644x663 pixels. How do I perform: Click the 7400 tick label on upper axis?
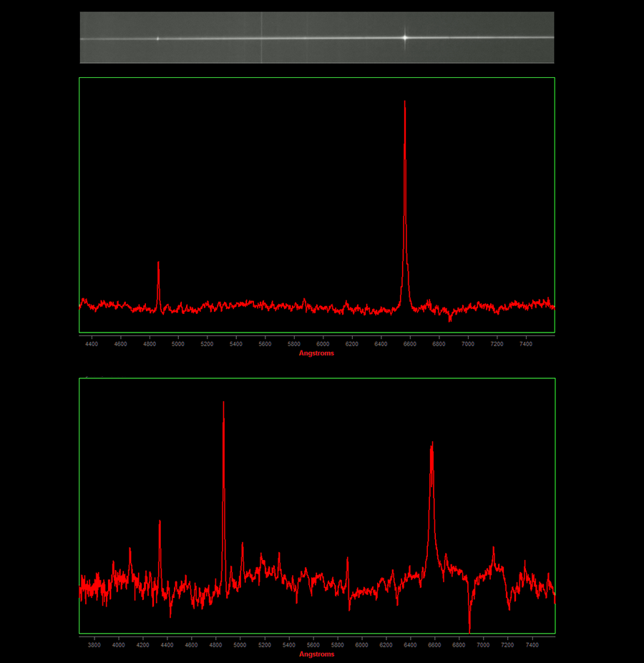pyautogui.click(x=525, y=344)
